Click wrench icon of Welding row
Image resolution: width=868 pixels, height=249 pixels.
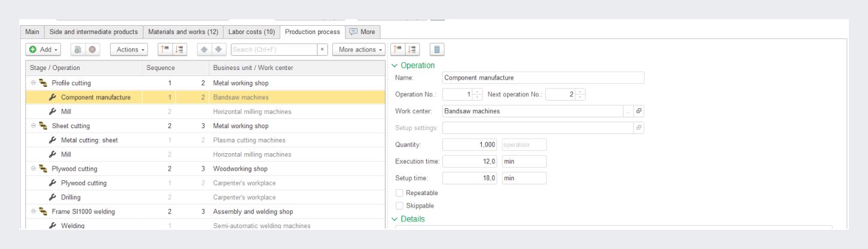[x=53, y=226]
